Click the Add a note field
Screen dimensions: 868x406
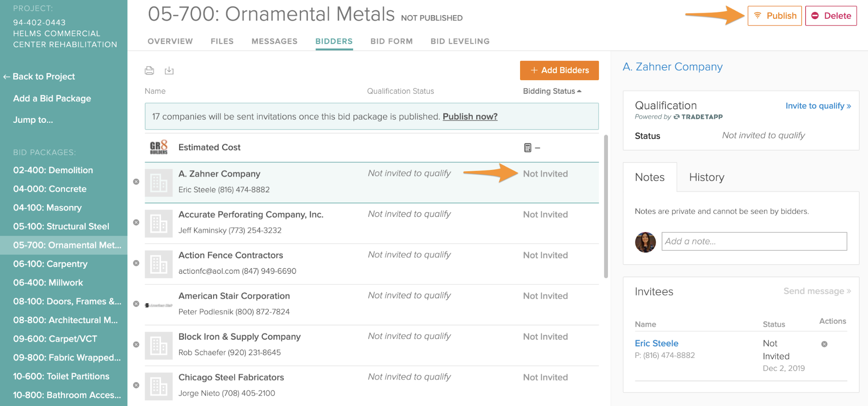(x=754, y=242)
